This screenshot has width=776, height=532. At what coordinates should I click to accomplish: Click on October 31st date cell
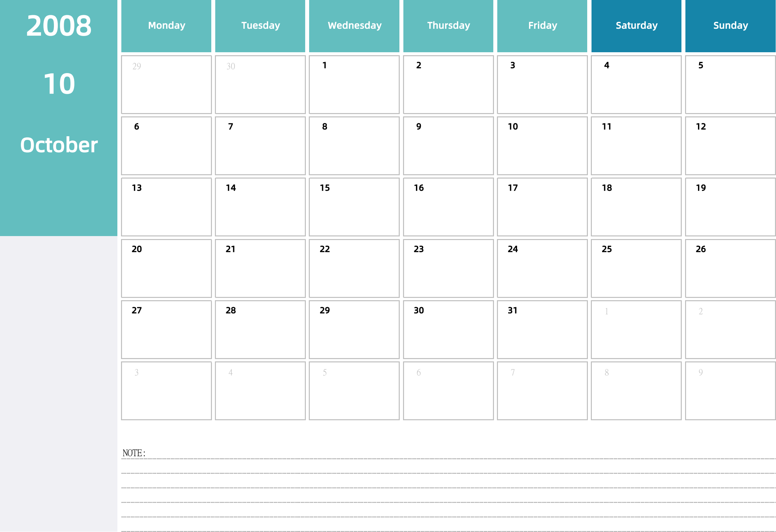543,328
